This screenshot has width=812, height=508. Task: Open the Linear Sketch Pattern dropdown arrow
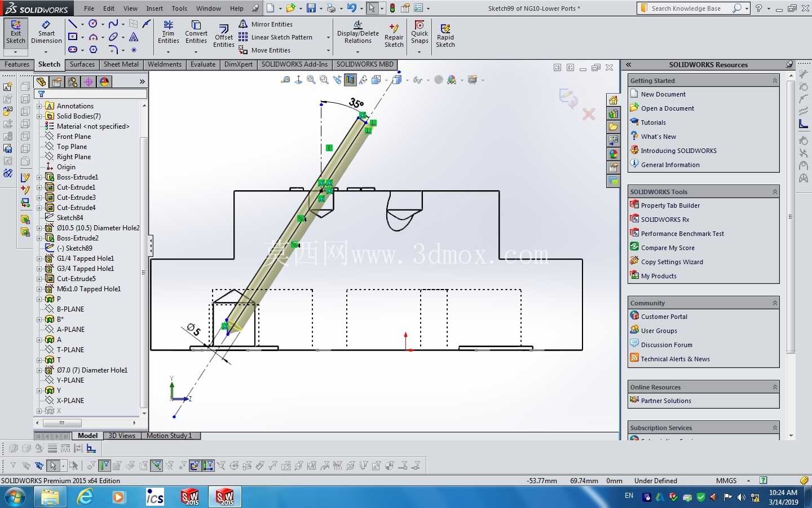(x=328, y=37)
